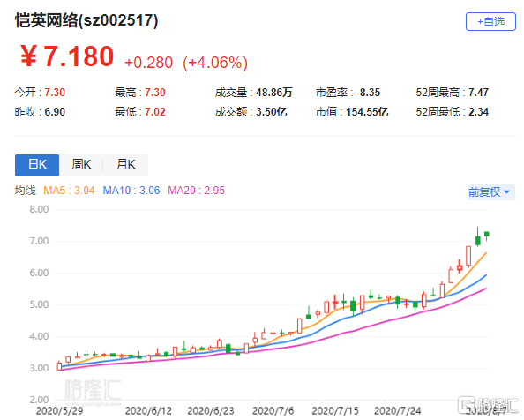Click the last green candlestick on the chart
Screen dimensions: 524x420
487,235
